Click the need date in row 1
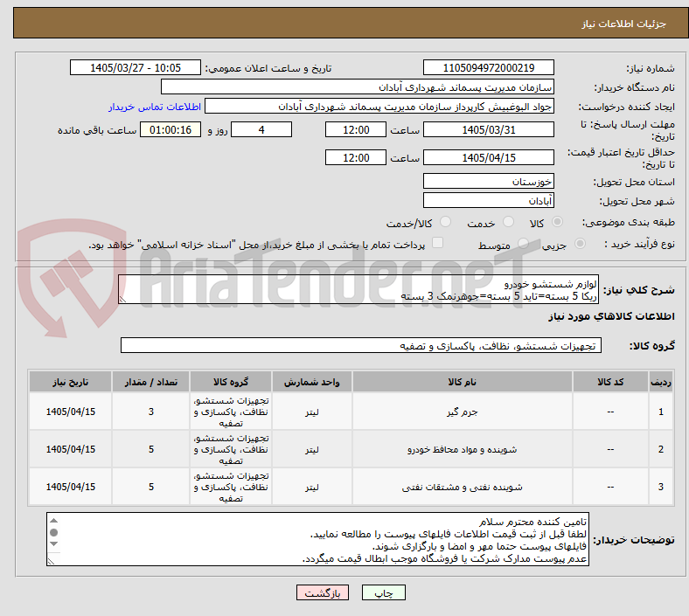 coord(70,412)
